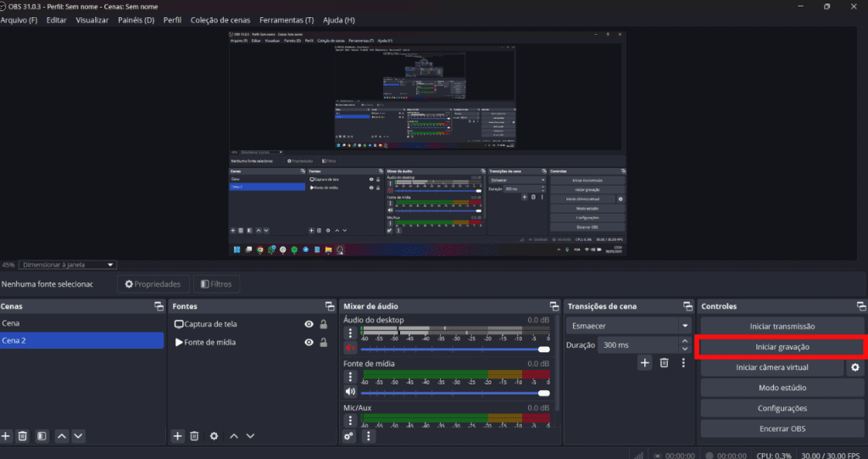Viewport: 868px width, 459px height.
Task: Undock the Controles panel
Action: pyautogui.click(x=861, y=306)
